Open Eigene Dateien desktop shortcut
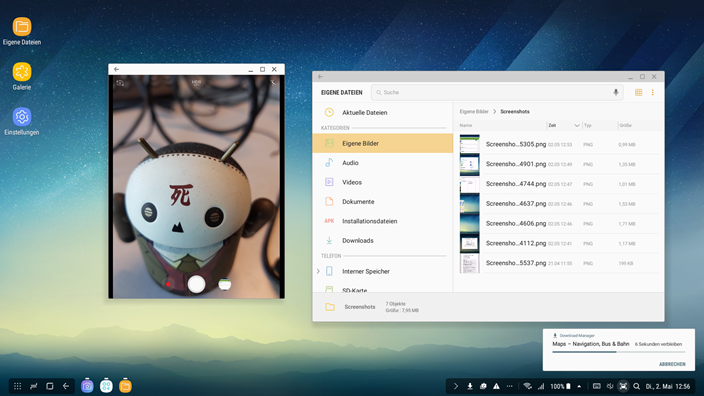This screenshot has width=704, height=396. point(22,31)
